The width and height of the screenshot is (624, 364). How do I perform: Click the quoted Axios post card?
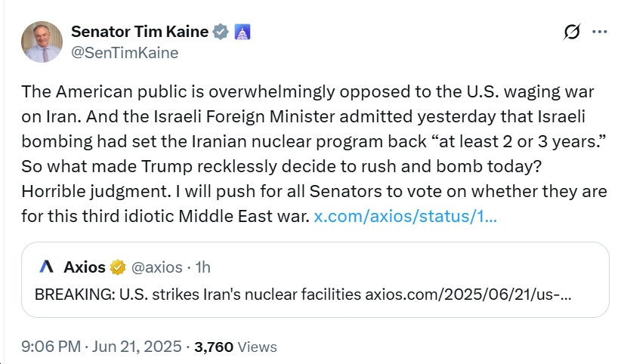point(315,279)
